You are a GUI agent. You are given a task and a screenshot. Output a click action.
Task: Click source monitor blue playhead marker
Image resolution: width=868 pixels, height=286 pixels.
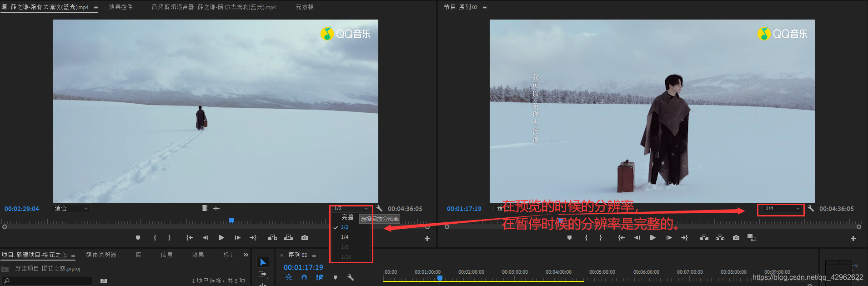click(231, 221)
